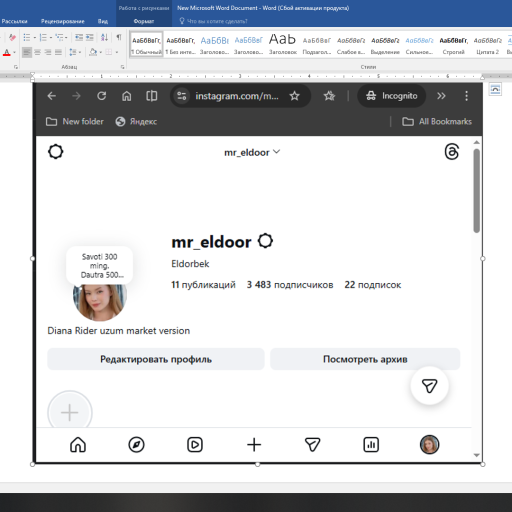512x512 pixels.
Task: Click the Instagram home icon in bottom bar
Action: (78, 444)
